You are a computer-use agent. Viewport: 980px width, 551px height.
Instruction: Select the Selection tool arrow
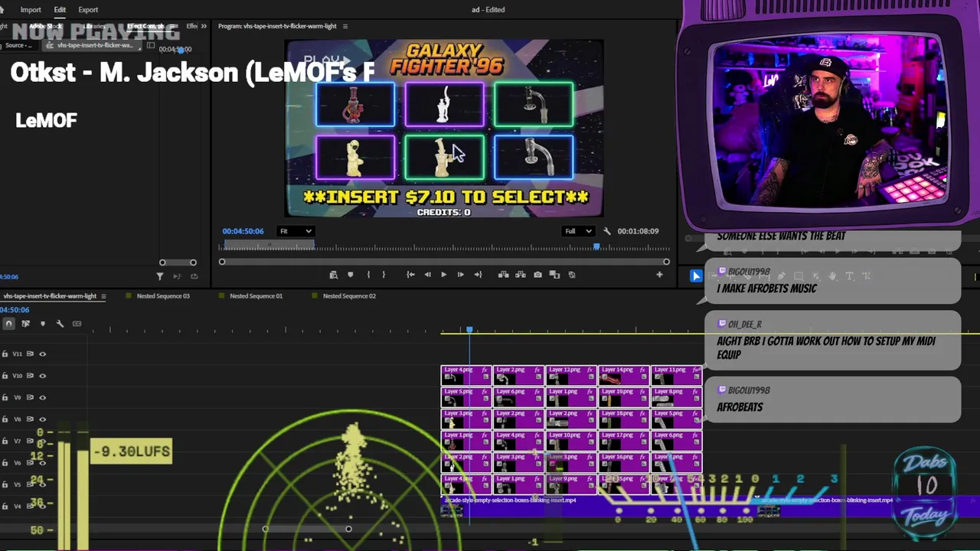click(696, 276)
